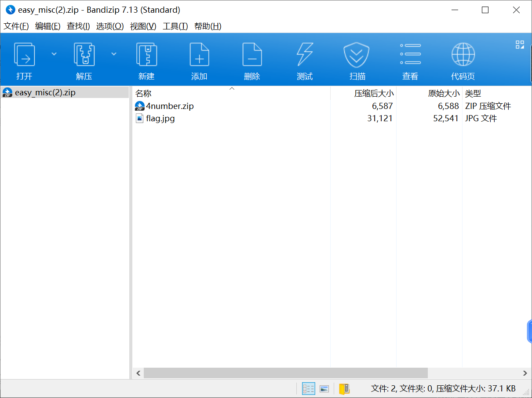Switch to details list view in status bar
The image size is (532, 398).
tap(309, 388)
